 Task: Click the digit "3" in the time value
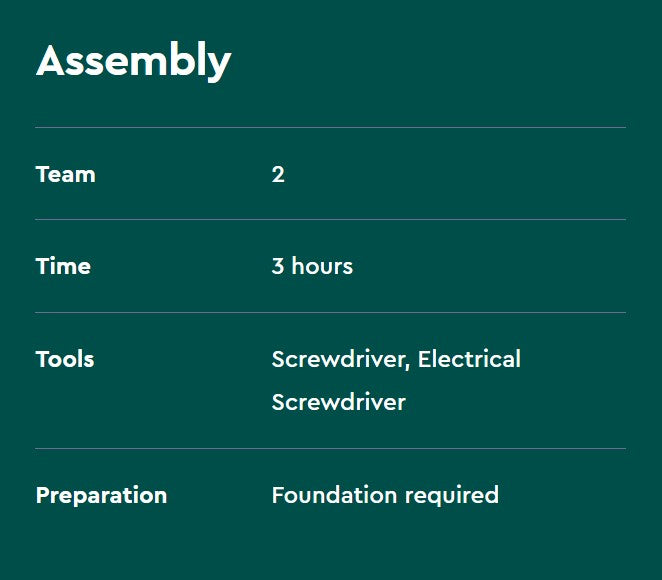278,266
